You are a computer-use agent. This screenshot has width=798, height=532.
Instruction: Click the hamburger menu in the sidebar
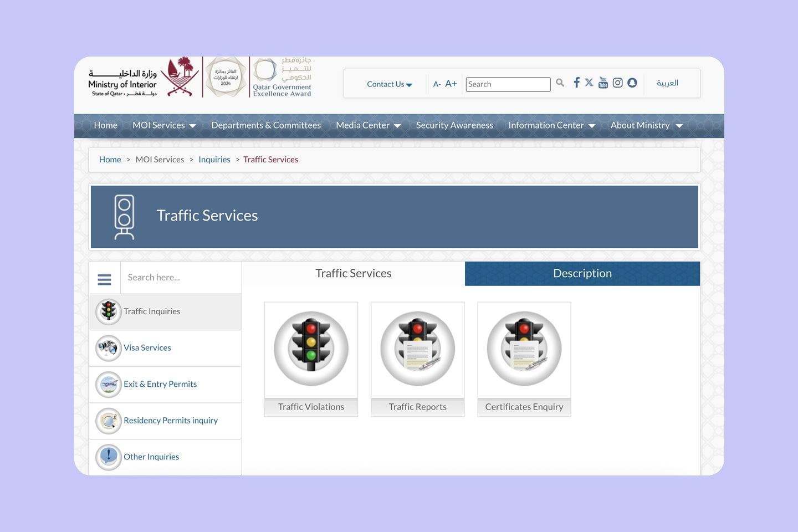click(x=104, y=279)
